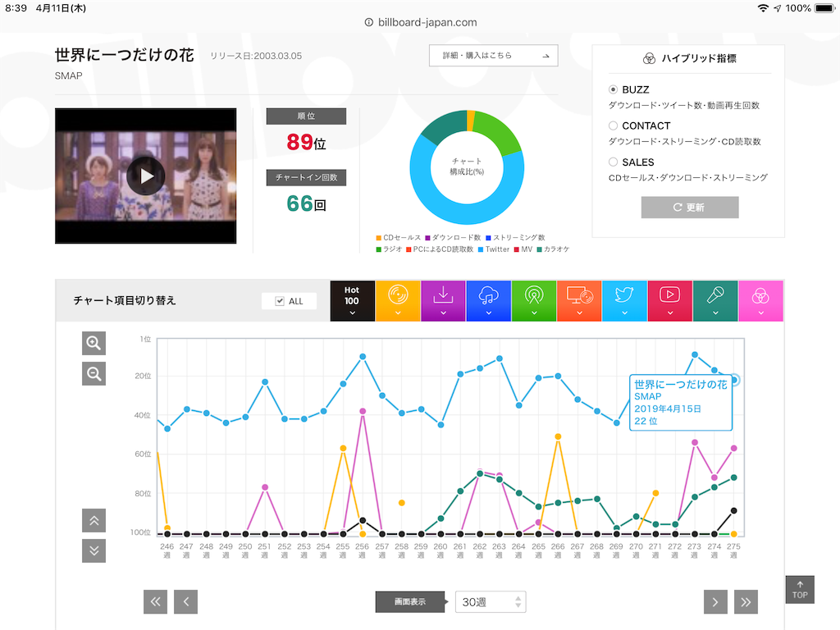Screen dimensions: 840x630
Task: Expand the teal karaoke tab chevron
Action: click(x=715, y=313)
